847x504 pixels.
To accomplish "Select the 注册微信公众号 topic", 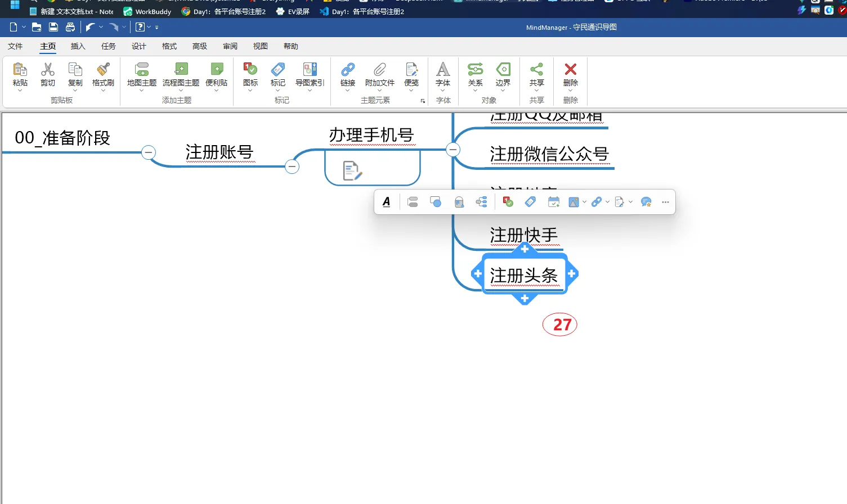I will pos(549,154).
